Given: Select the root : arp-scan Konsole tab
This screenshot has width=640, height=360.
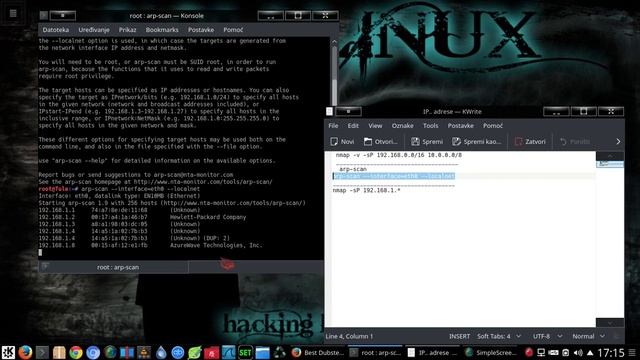Looking at the screenshot, I should 114,267.
